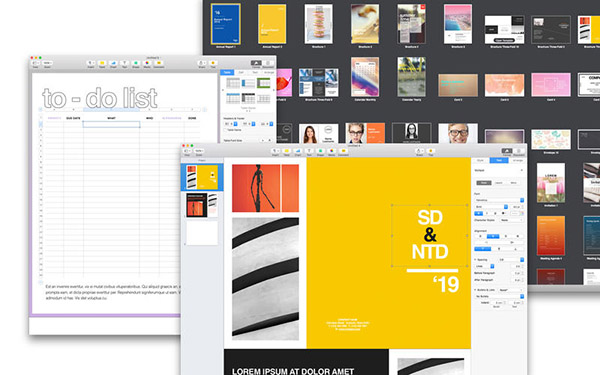Screen dimensions: 600x375
Task: Click font size stepper in Font section
Action: [x=523, y=207]
